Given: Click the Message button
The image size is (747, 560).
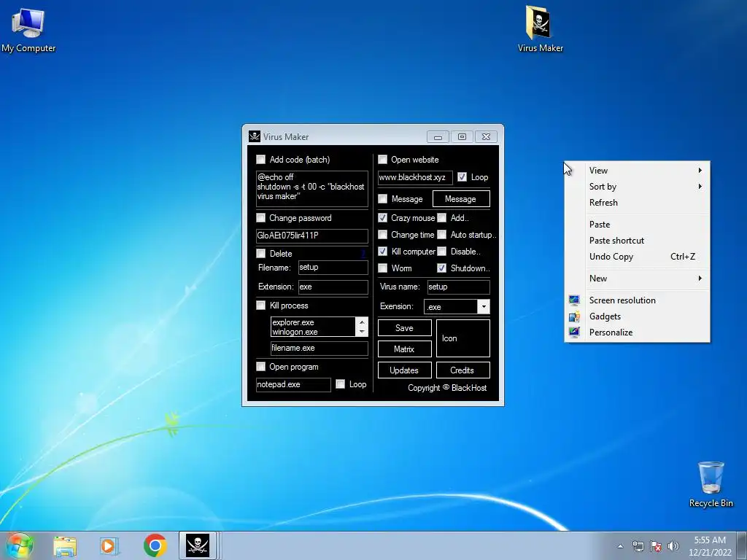Looking at the screenshot, I should coord(461,199).
